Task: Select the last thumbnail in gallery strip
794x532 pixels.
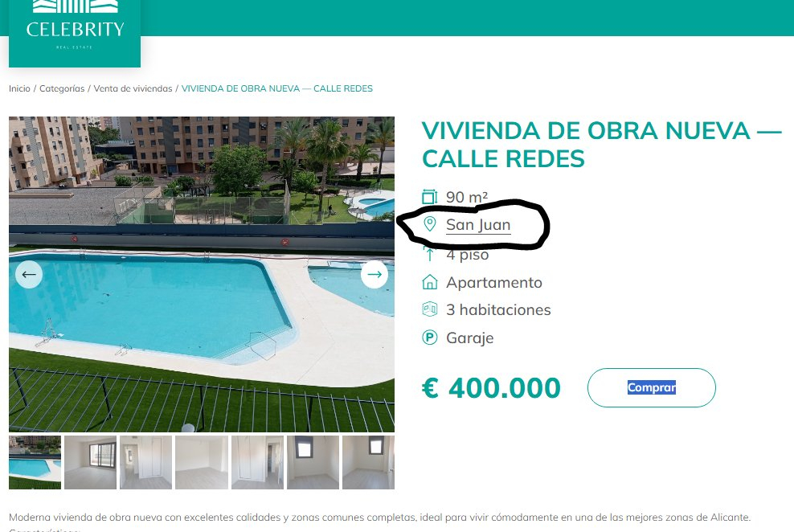Action: point(368,462)
